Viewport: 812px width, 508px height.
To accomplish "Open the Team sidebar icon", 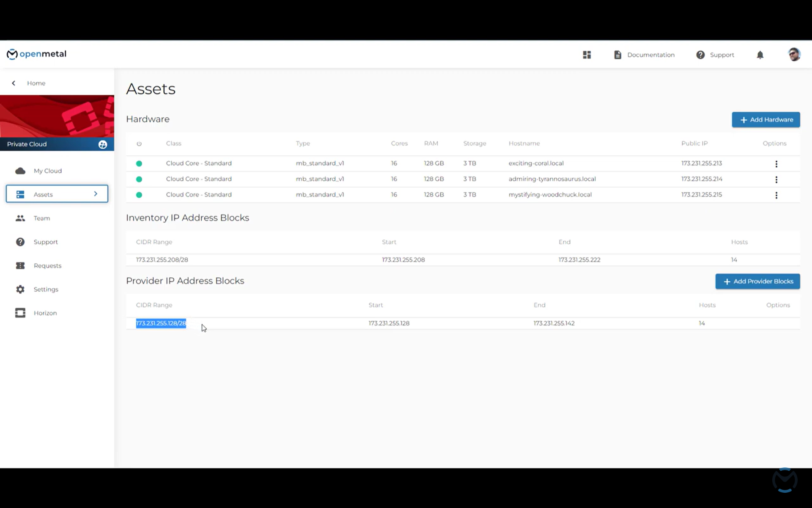I will pyautogui.click(x=20, y=218).
